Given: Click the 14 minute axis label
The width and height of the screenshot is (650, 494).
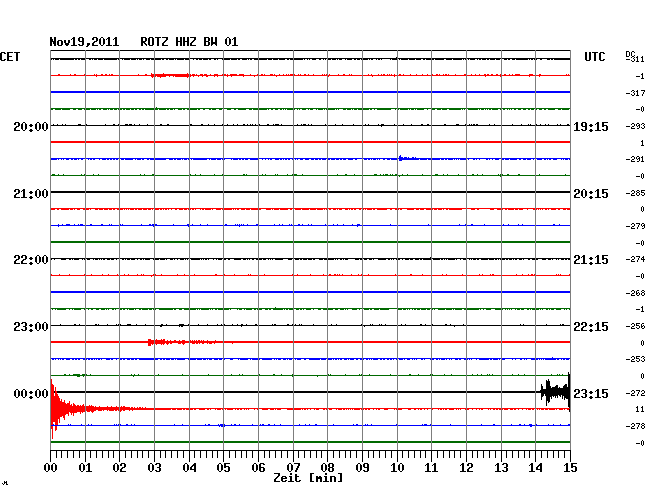Looking at the screenshot, I should coord(535,468).
